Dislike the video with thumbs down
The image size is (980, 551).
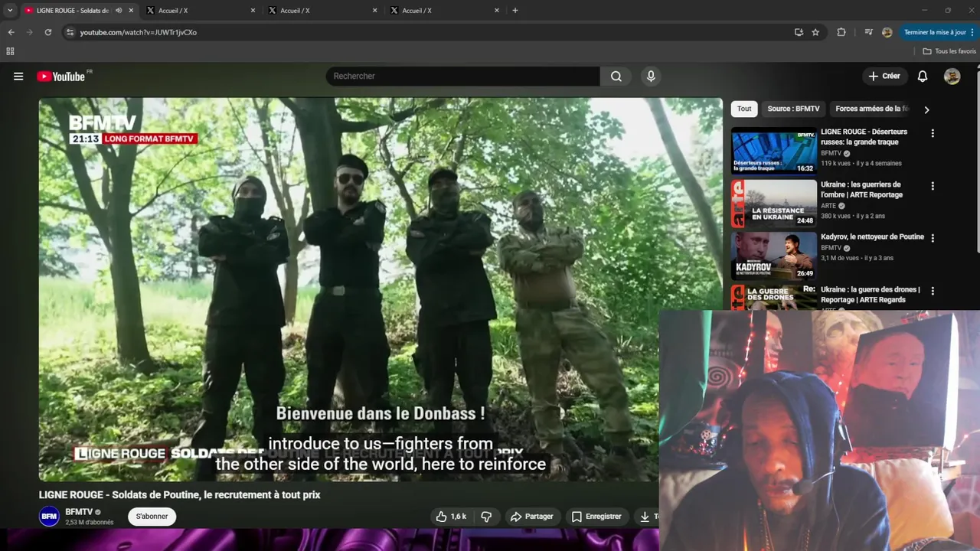[x=486, y=517]
